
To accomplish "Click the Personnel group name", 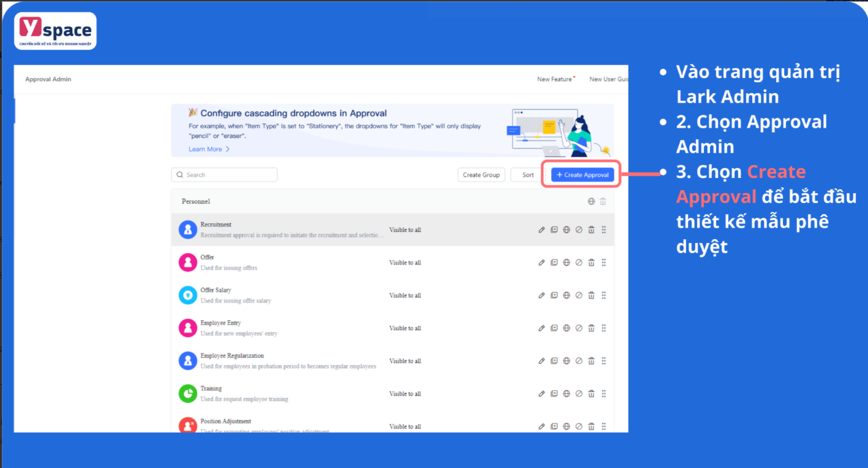I will pyautogui.click(x=196, y=201).
